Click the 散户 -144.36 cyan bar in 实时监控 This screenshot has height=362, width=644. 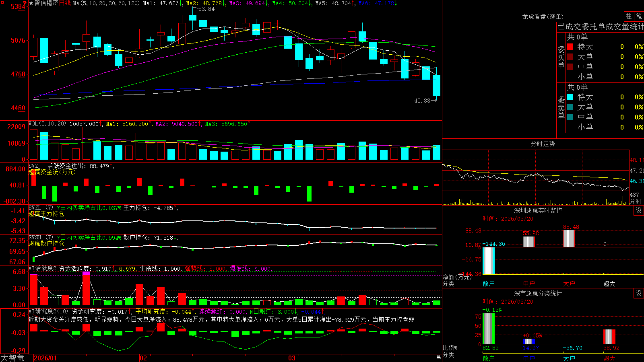pyautogui.click(x=489, y=261)
